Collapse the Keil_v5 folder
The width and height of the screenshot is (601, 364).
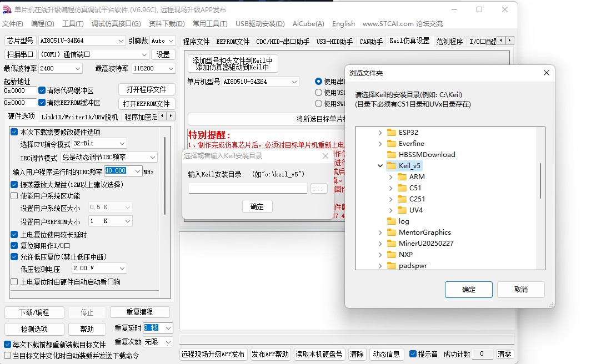point(380,165)
